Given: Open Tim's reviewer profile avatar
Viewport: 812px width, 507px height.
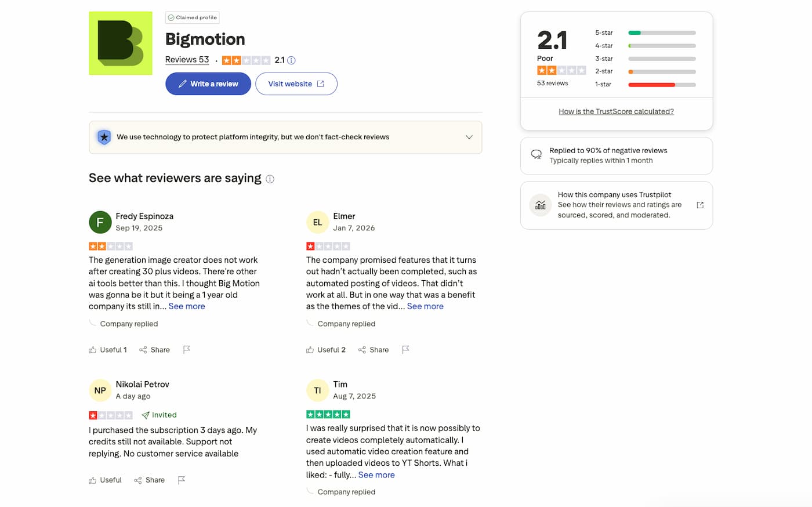Looking at the screenshot, I should 317,390.
